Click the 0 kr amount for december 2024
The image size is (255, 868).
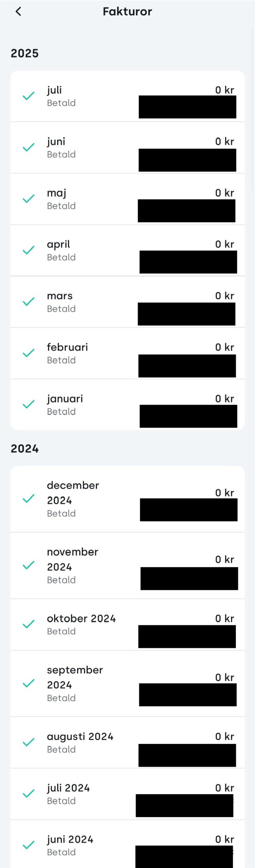pyautogui.click(x=225, y=492)
